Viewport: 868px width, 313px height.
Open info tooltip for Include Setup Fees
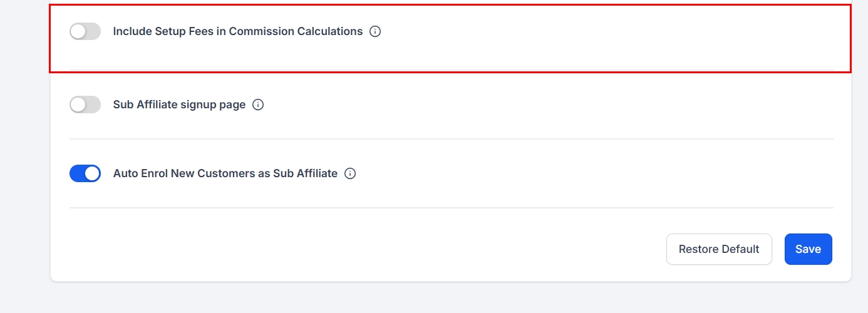point(375,31)
